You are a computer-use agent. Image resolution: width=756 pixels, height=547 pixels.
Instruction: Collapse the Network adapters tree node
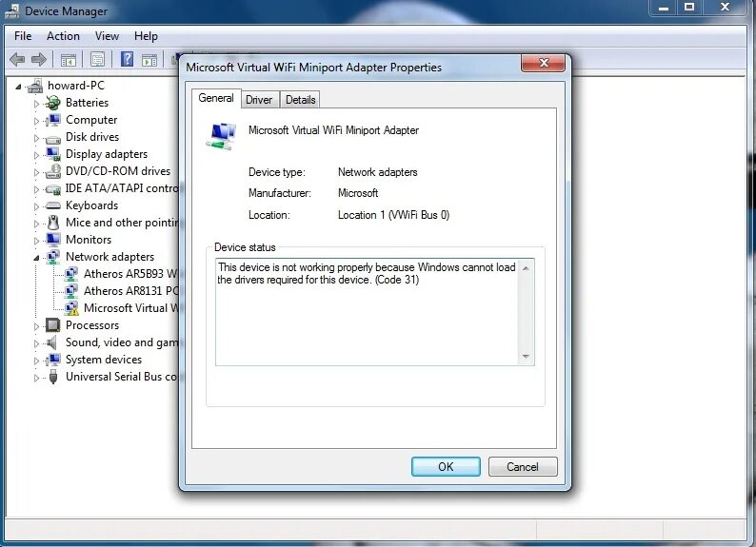click(36, 258)
